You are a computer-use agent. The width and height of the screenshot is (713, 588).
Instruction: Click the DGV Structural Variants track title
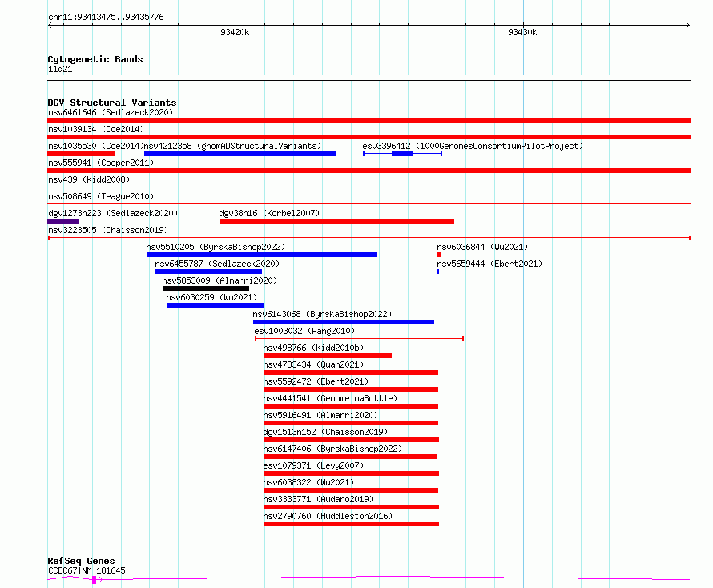(x=112, y=103)
